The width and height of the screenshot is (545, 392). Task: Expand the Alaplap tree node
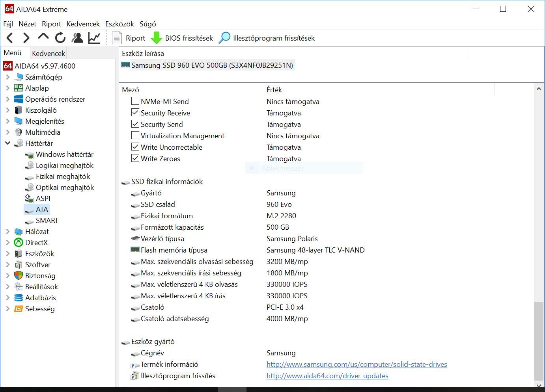pos(7,88)
